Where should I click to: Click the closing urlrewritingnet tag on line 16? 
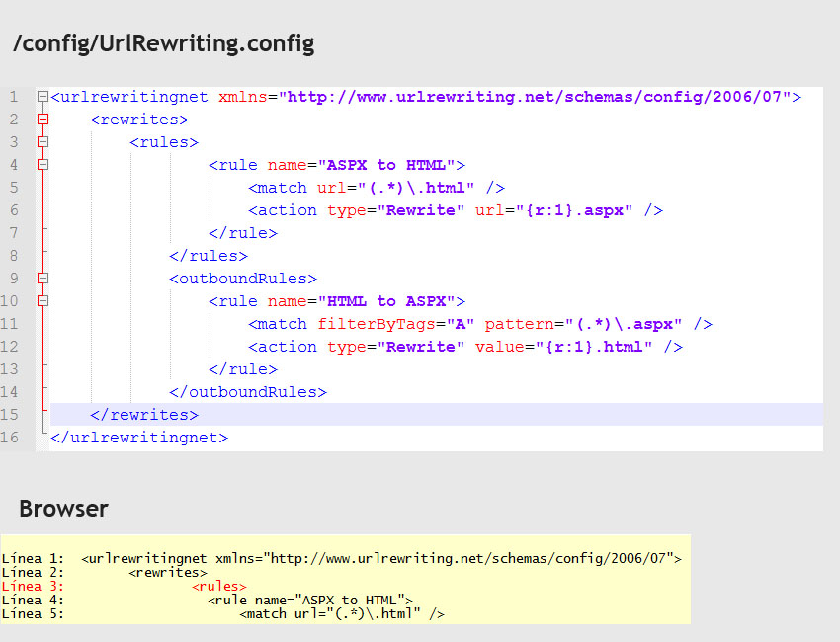138,437
